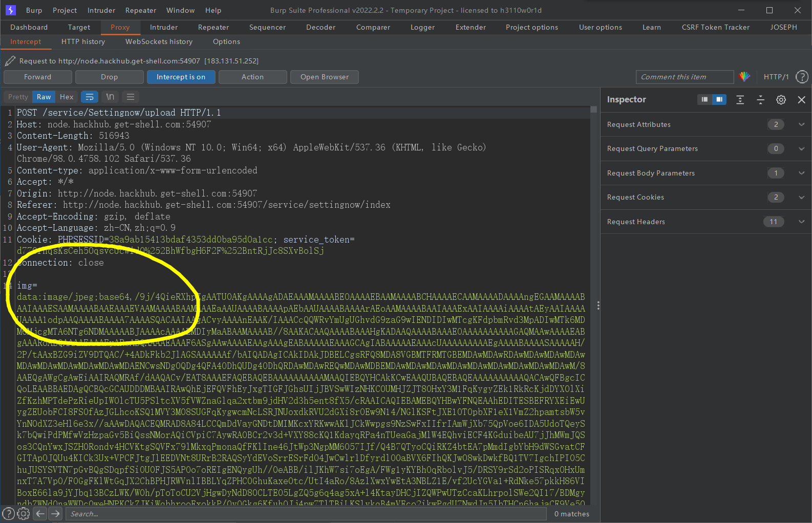The width and height of the screenshot is (812, 523).
Task: Open the User options tab
Action: click(601, 27)
